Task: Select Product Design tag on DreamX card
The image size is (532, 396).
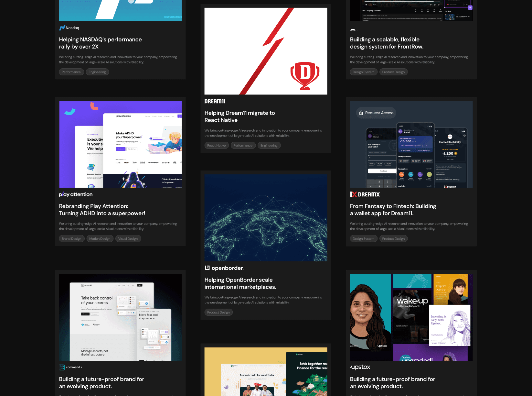Action: pos(393,239)
